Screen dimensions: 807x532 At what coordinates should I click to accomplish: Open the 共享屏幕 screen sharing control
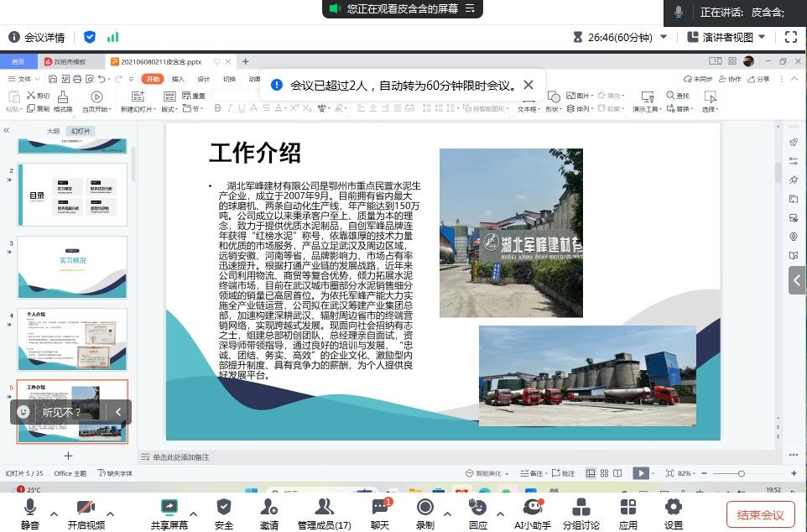coord(169,514)
